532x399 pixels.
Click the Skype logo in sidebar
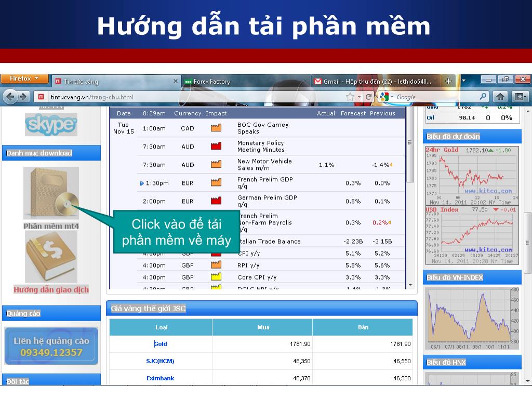(51, 124)
